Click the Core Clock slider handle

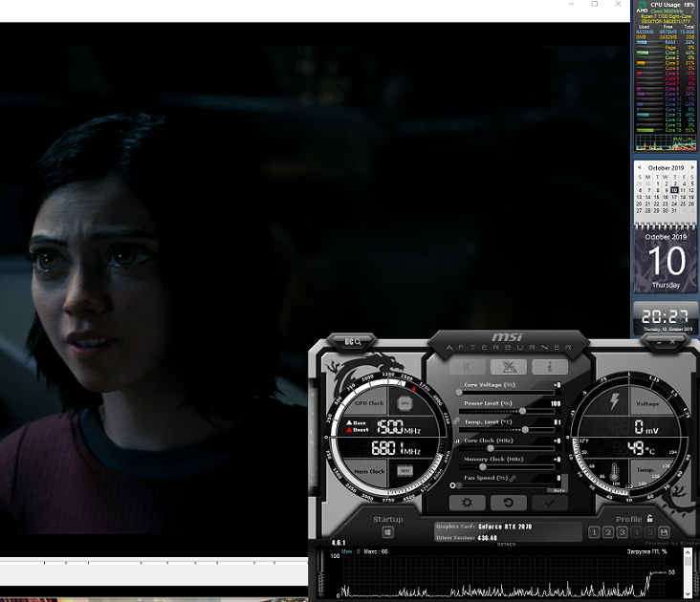pos(491,447)
